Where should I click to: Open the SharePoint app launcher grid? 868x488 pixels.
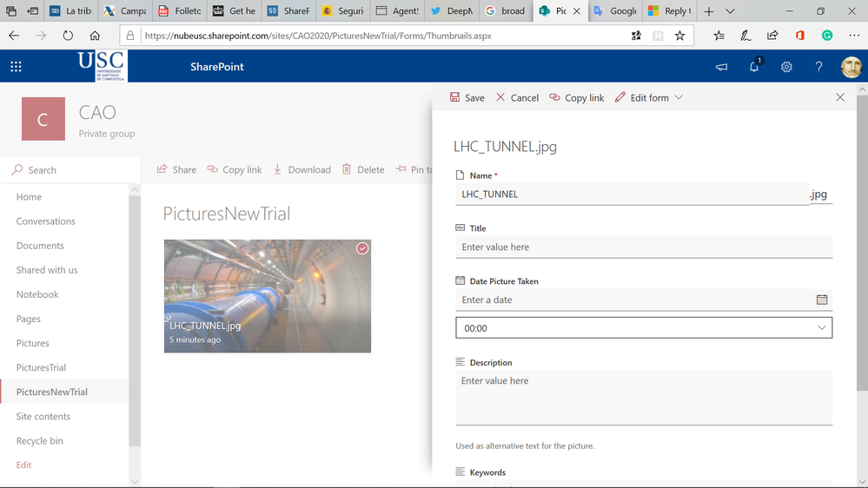point(16,66)
